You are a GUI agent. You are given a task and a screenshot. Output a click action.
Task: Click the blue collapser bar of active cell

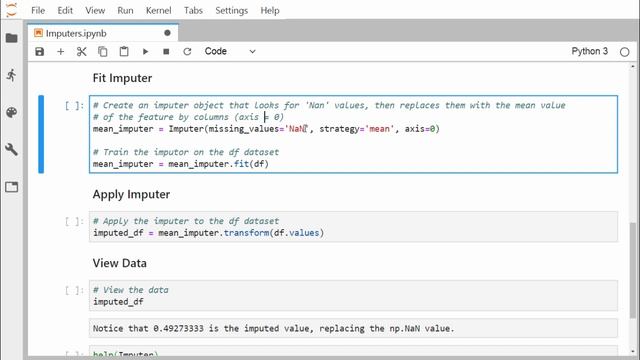41,134
